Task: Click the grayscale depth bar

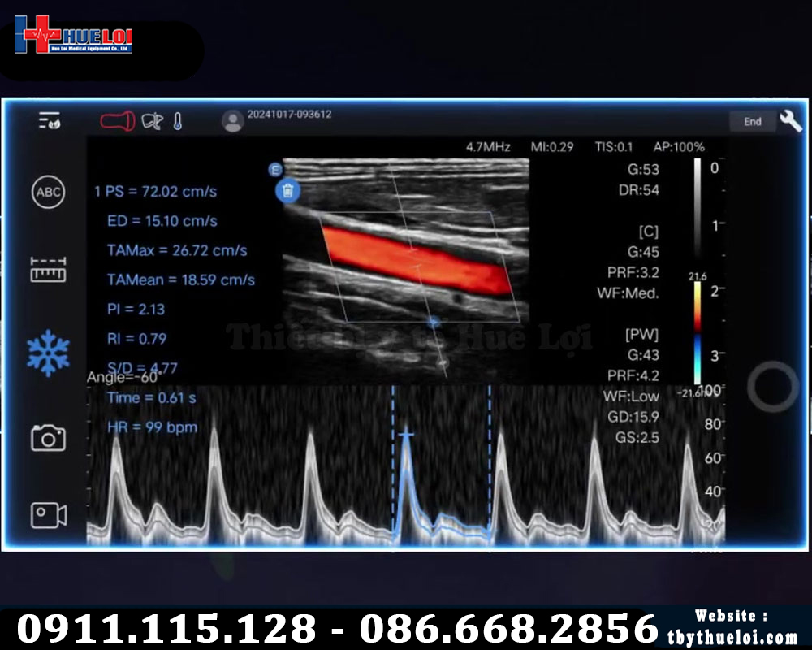Action: tap(698, 207)
